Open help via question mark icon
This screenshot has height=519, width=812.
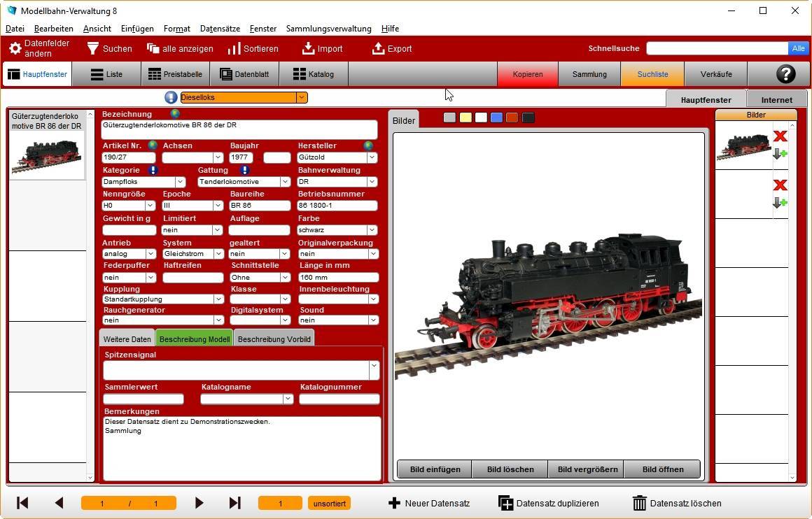[785, 74]
